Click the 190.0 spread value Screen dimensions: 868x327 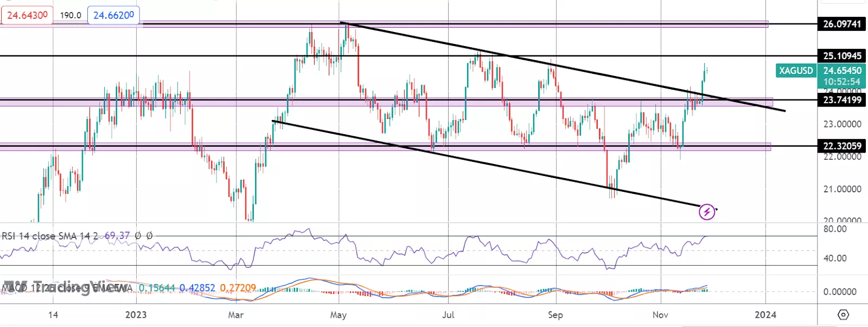[70, 15]
